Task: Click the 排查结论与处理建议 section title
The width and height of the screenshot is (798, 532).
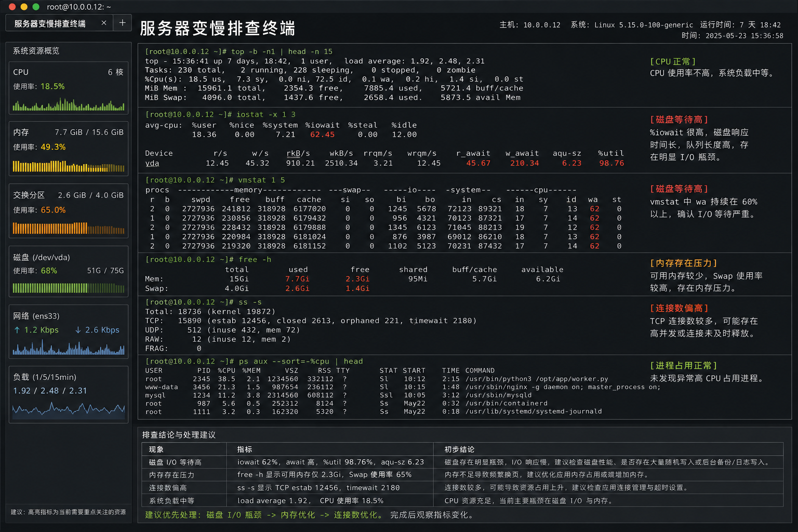Action: pyautogui.click(x=179, y=435)
